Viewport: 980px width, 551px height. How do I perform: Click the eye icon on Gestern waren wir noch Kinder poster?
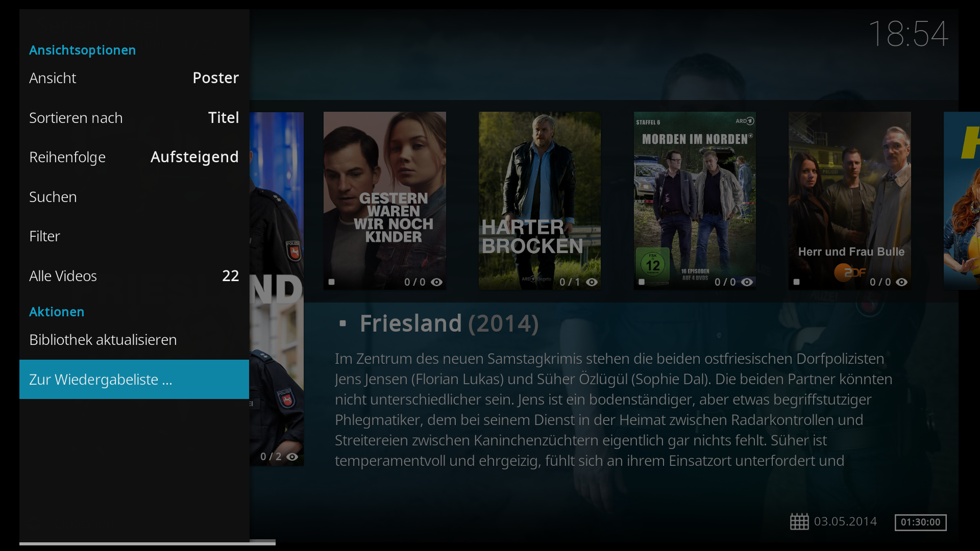click(436, 282)
